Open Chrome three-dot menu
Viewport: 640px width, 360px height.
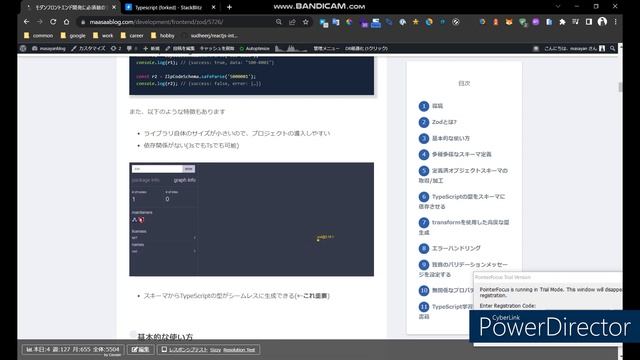pyautogui.click(x=616, y=22)
